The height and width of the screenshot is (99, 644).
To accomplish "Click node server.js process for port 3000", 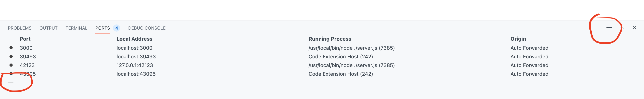I will click(351, 48).
